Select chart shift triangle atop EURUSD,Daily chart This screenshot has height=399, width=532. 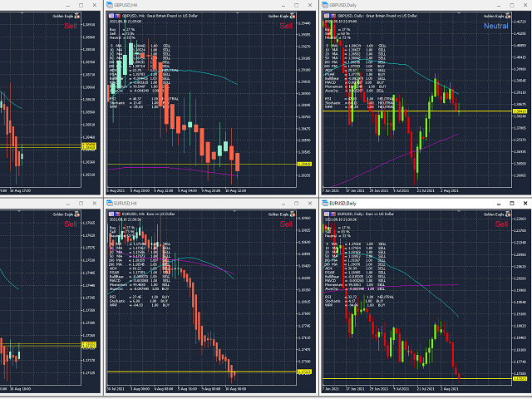[459, 211]
